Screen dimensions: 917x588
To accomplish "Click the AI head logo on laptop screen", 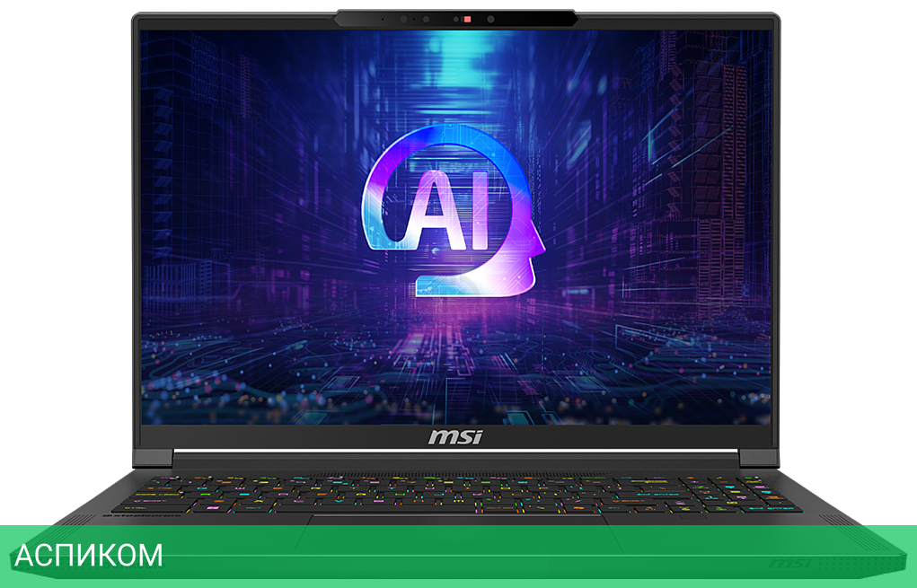I will click(453, 210).
